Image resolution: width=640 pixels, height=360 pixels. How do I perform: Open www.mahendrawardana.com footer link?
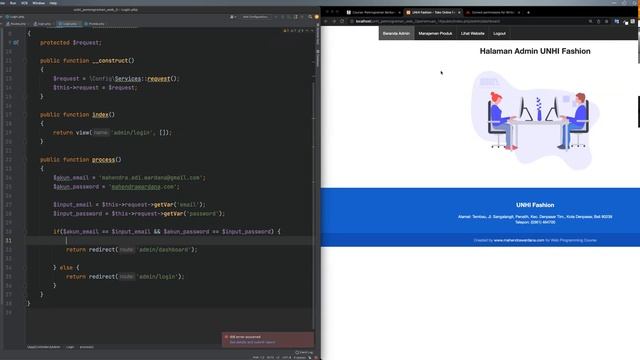click(519, 240)
